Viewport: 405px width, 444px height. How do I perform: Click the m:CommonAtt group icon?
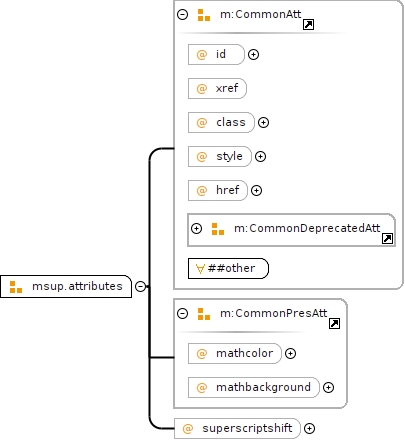pos(204,15)
